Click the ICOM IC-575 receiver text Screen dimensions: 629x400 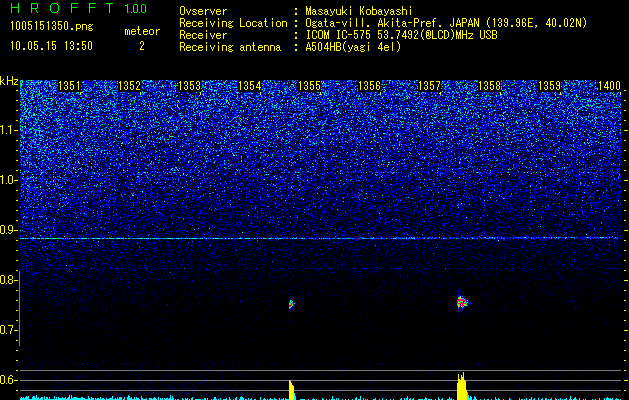point(401,35)
